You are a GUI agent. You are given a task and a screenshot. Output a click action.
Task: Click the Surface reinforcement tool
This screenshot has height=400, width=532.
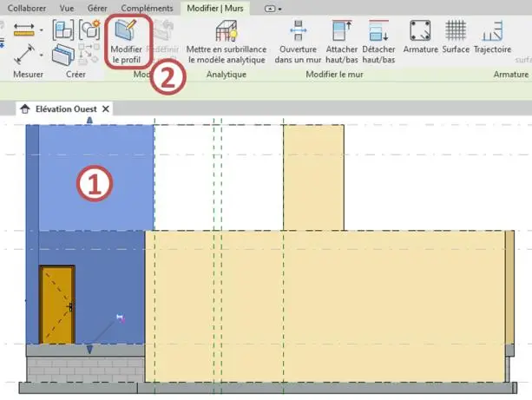(x=456, y=36)
